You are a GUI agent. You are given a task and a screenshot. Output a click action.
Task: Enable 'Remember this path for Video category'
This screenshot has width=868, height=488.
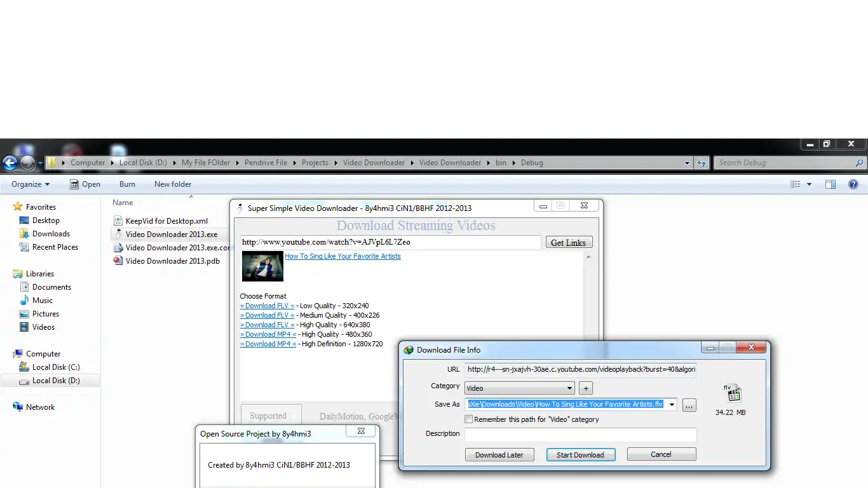[469, 419]
